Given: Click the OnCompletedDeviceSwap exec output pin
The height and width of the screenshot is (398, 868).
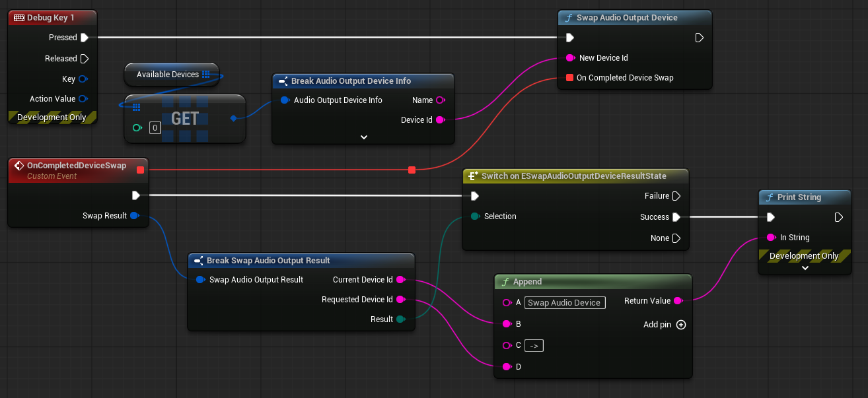Looking at the screenshot, I should 135,195.
